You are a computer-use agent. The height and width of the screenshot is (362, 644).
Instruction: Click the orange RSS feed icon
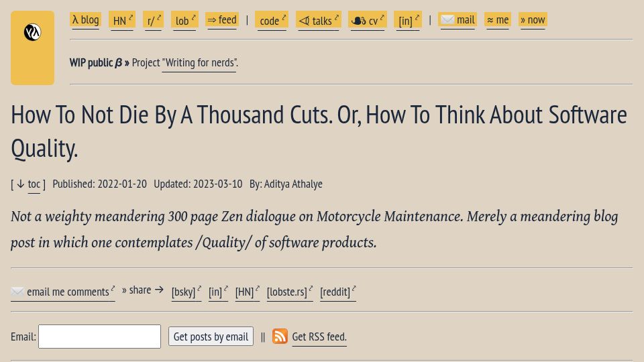point(280,336)
